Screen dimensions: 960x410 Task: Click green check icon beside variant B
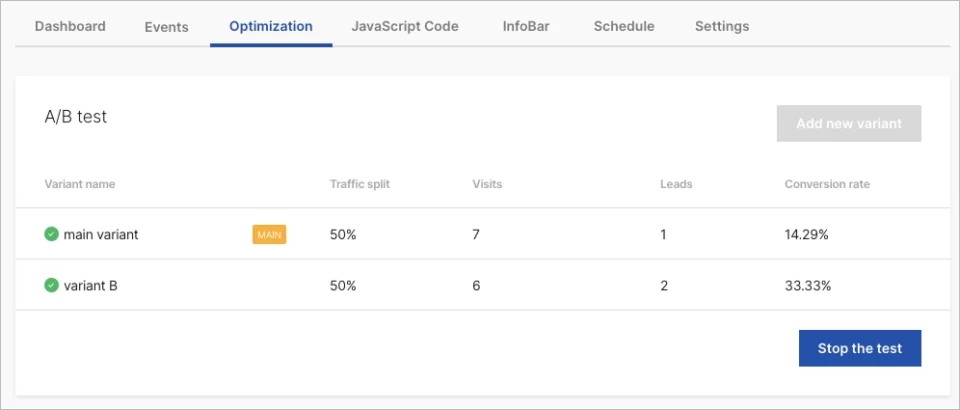(x=51, y=285)
